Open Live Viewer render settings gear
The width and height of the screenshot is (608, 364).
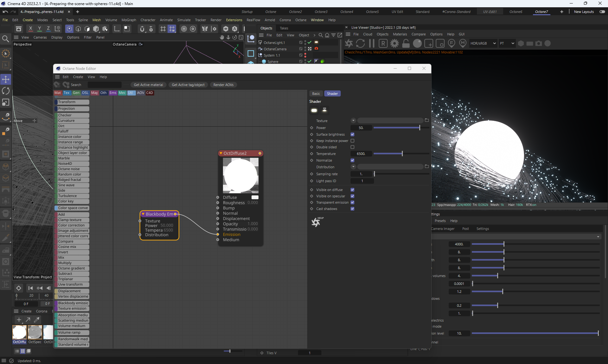click(395, 43)
